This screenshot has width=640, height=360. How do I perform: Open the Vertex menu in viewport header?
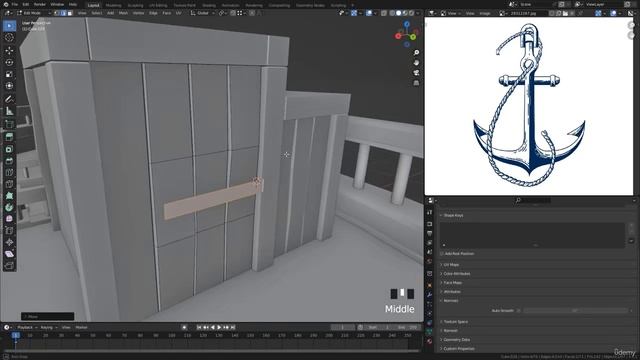click(x=138, y=13)
